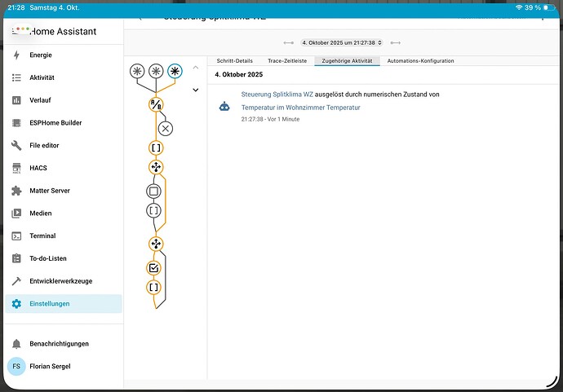
Task: Switch to the Schritt-Details tab
Action: 234,61
